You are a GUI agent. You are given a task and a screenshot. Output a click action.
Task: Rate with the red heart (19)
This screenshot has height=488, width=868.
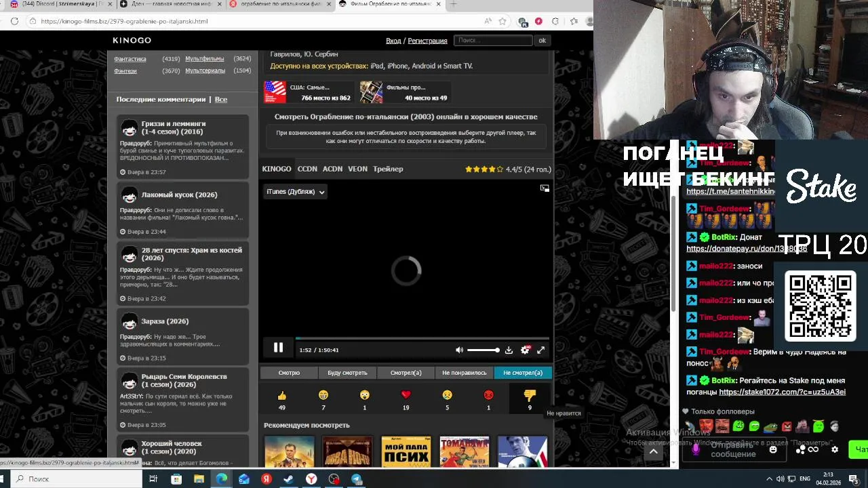(x=406, y=395)
